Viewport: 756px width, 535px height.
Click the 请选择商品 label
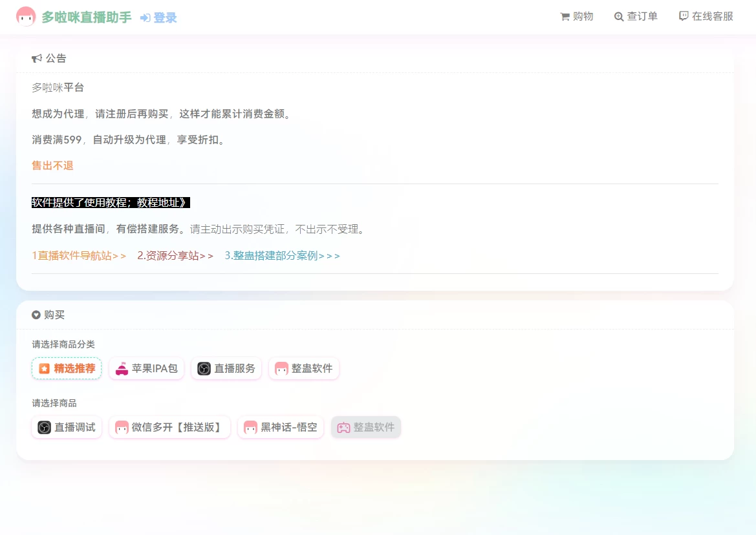point(54,403)
